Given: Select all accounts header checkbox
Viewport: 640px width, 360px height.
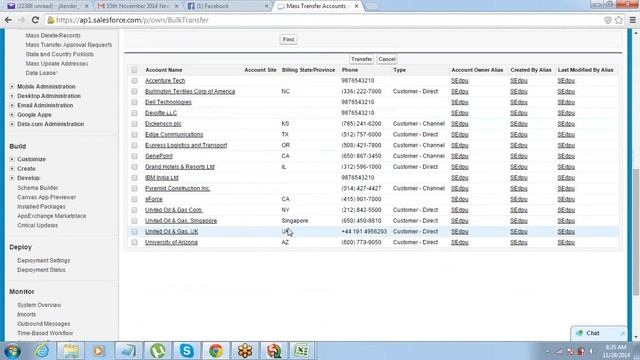Looking at the screenshot, I should pos(134,70).
